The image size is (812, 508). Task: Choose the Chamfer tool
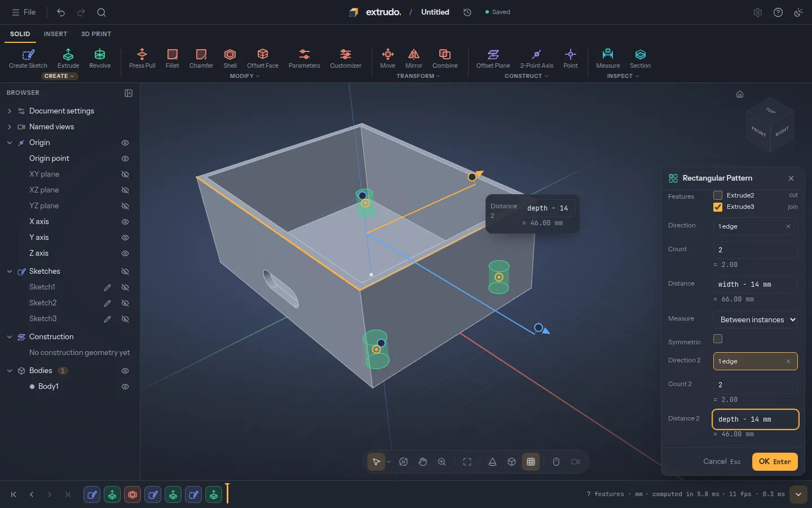(x=201, y=58)
